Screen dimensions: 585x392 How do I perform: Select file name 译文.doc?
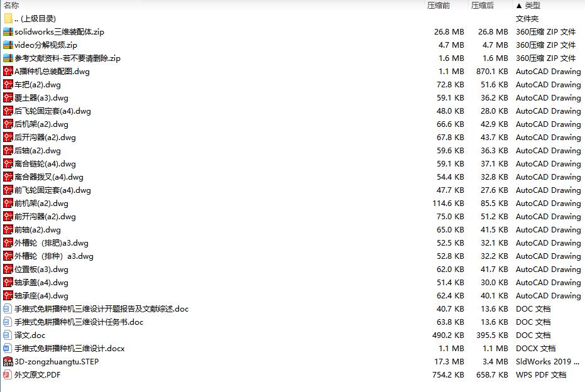30,335
